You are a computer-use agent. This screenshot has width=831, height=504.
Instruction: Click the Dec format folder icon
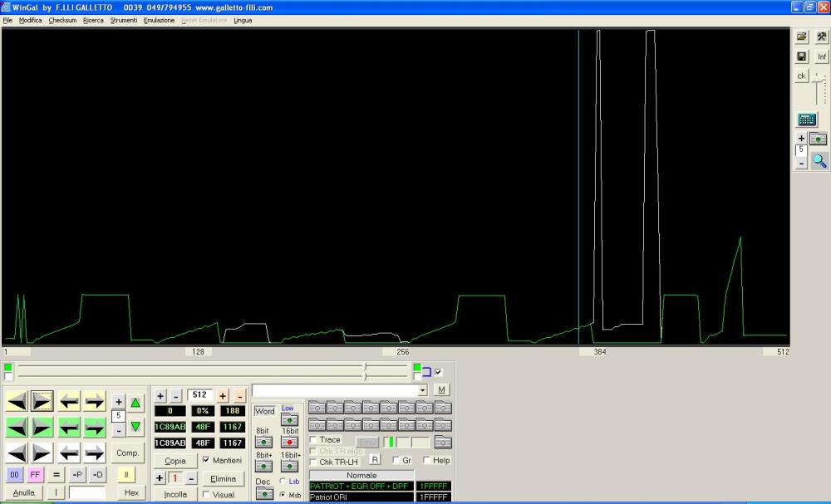coord(263,493)
